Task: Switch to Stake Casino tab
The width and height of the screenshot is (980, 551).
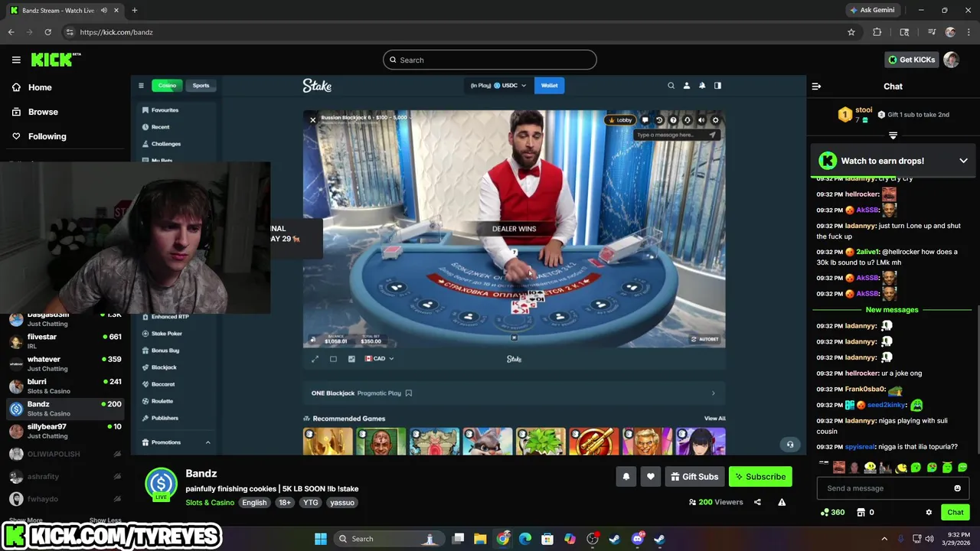Action: tap(167, 86)
